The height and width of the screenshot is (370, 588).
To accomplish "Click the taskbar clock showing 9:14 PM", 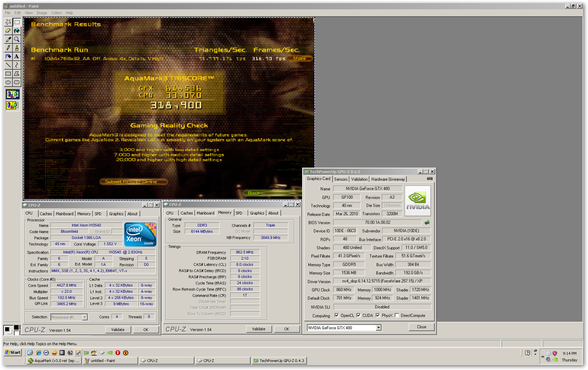I will click(570, 353).
